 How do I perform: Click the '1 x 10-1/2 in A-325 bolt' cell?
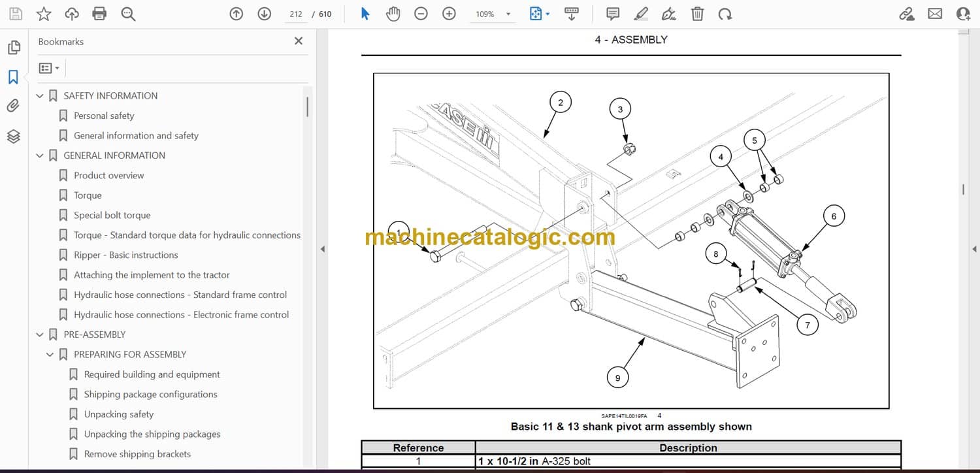coord(689,461)
